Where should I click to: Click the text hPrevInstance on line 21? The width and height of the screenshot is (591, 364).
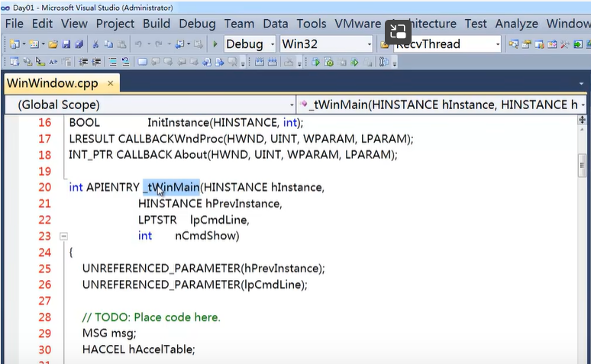[x=243, y=204]
